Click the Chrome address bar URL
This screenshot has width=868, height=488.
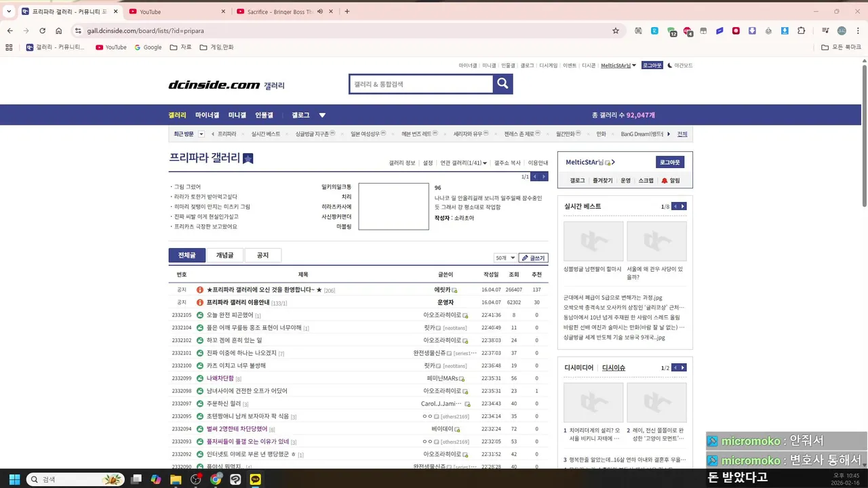click(x=146, y=30)
